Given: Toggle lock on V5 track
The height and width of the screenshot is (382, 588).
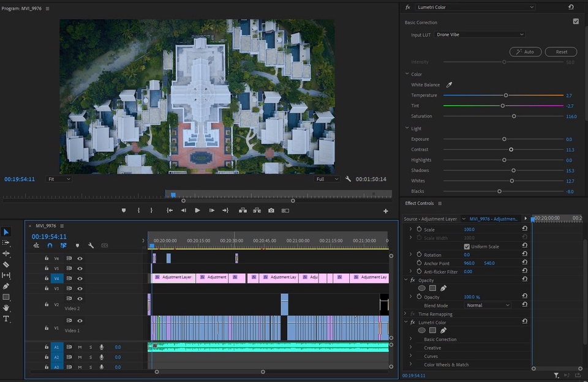Looking at the screenshot, I should [x=47, y=268].
